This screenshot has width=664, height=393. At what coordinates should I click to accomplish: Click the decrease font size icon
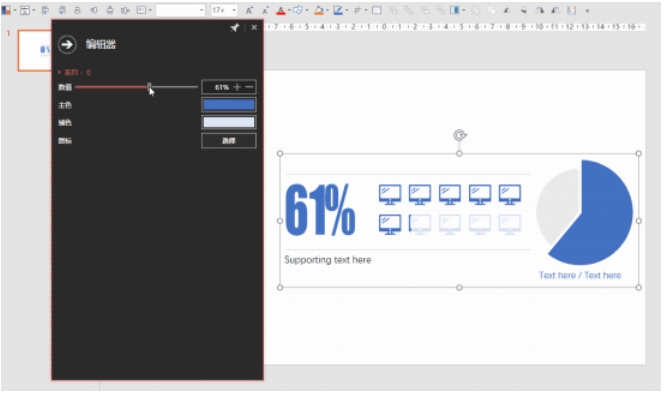[x=266, y=10]
